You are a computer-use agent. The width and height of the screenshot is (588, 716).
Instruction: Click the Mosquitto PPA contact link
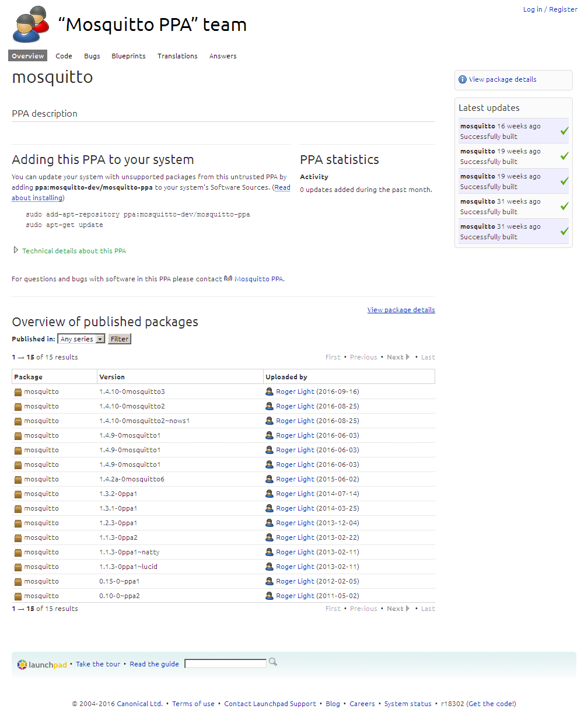pyautogui.click(x=259, y=279)
